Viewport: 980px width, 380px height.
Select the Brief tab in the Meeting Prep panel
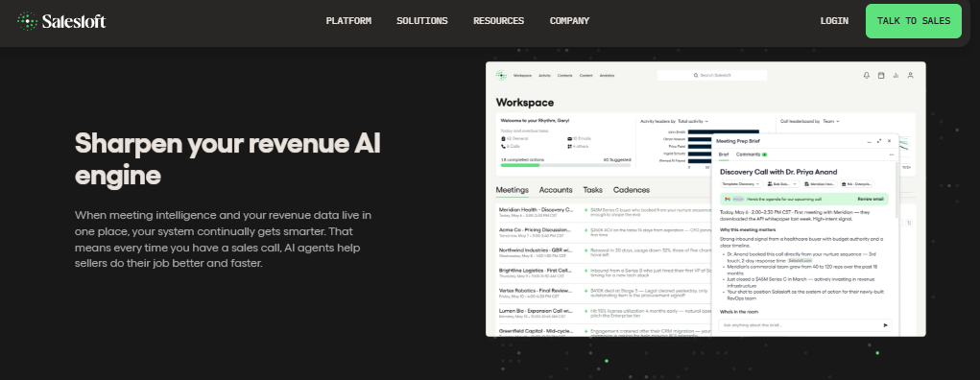[724, 154]
